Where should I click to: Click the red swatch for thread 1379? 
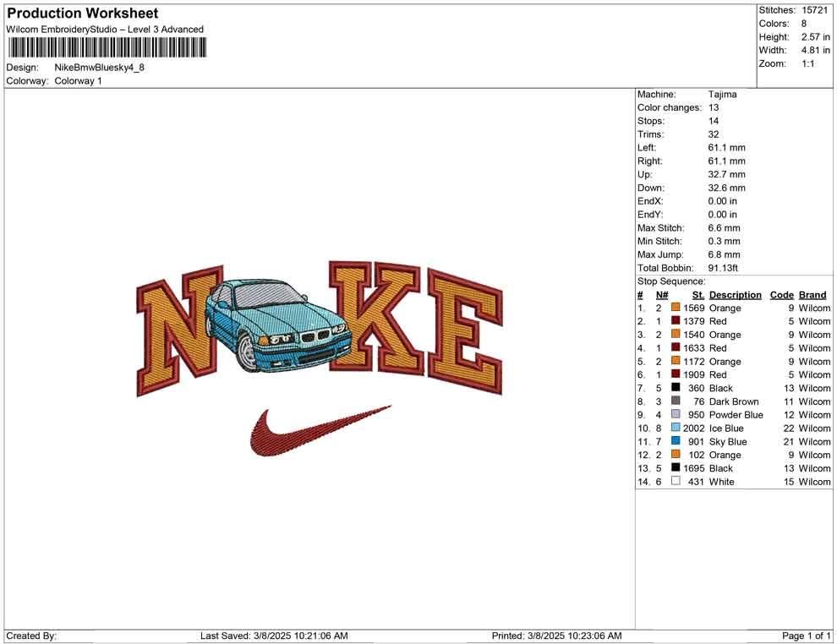coord(676,320)
